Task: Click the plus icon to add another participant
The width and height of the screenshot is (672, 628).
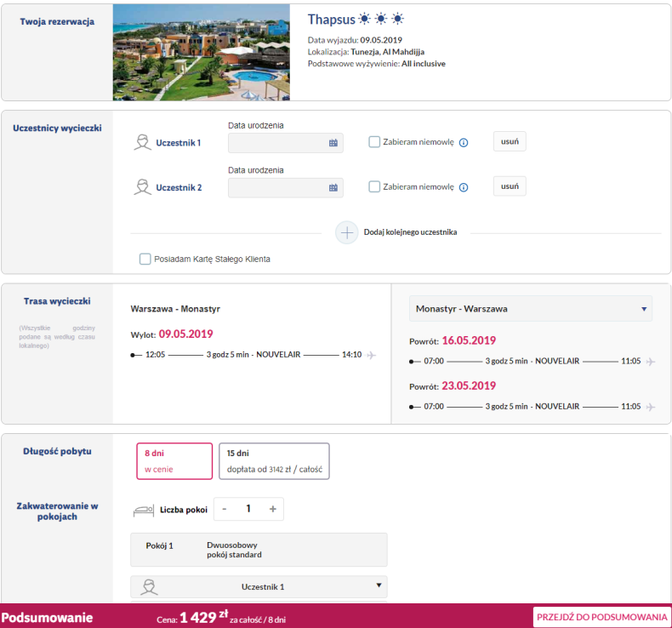Action: [x=346, y=232]
